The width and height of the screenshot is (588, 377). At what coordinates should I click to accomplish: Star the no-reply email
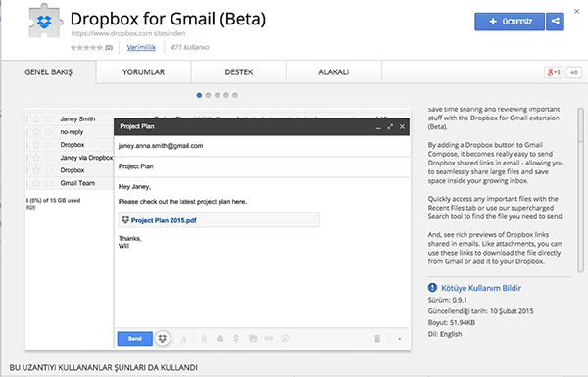pos(36,132)
